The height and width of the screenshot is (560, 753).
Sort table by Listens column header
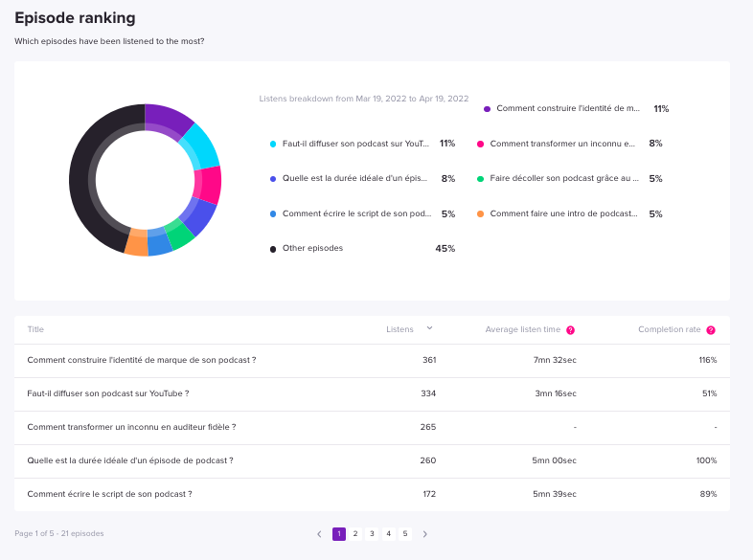tap(399, 329)
